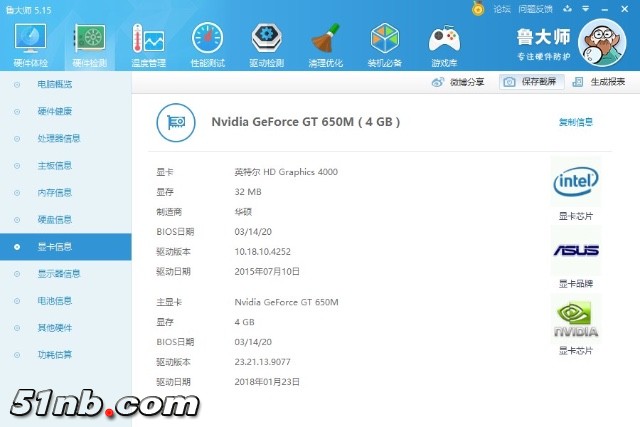This screenshot has width=640, height=427.
Task: Click driver date 2018年01月23日
Action: pos(267,382)
